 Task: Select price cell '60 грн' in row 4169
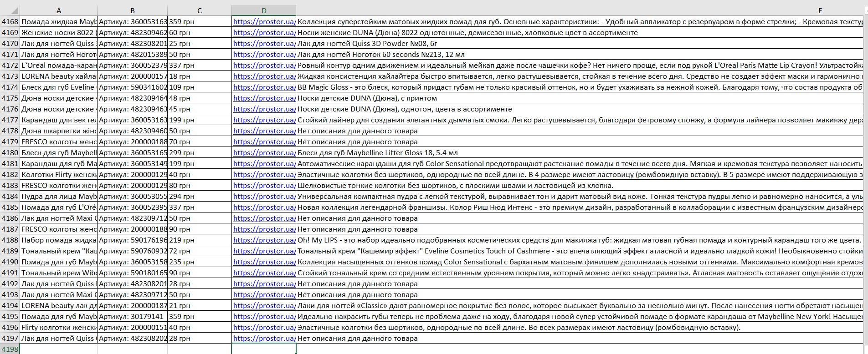(x=200, y=32)
